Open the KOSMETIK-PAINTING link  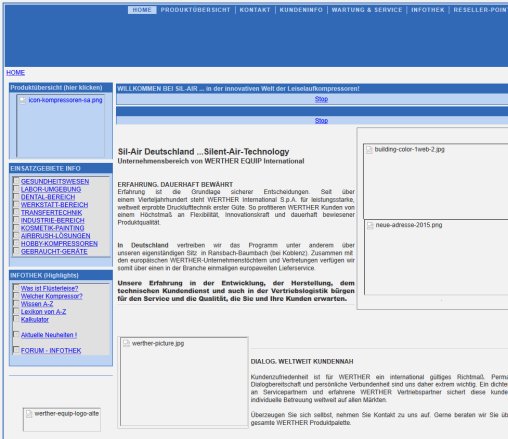(53, 228)
